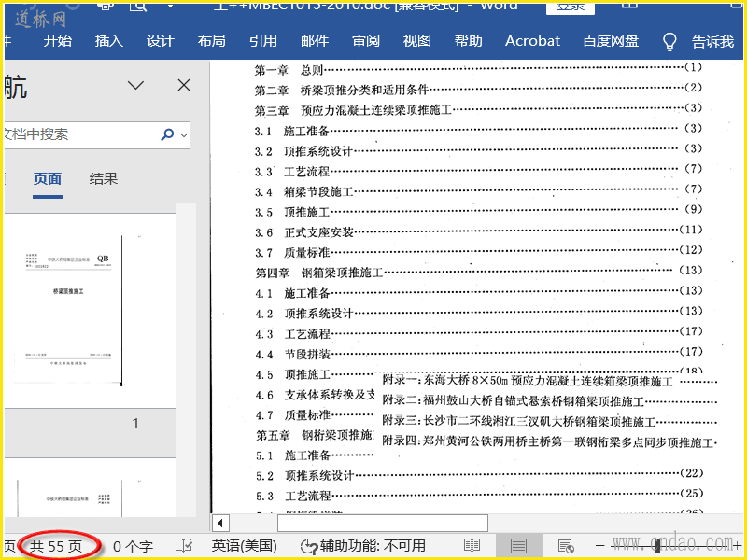This screenshot has height=560, width=747.
Task: Open search options dropdown arrow
Action: click(x=184, y=135)
